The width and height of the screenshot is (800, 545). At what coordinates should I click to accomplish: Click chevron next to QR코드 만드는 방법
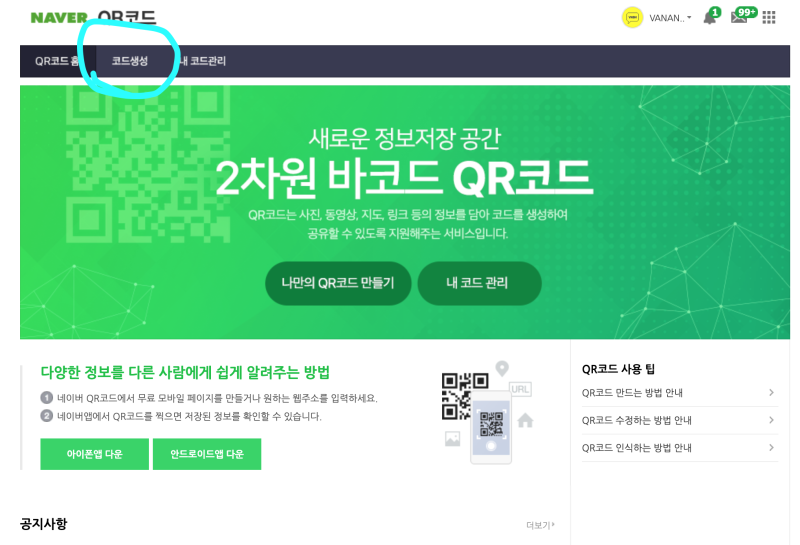pyautogui.click(x=771, y=392)
